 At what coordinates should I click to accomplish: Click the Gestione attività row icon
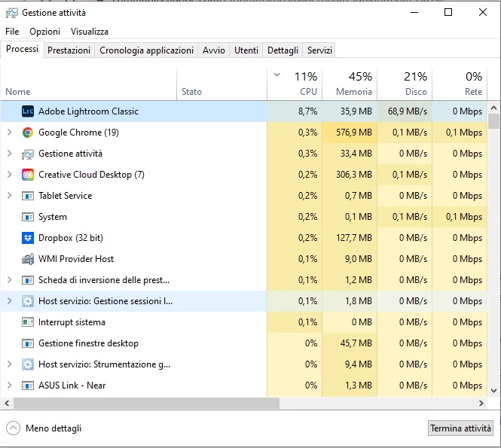coord(28,154)
